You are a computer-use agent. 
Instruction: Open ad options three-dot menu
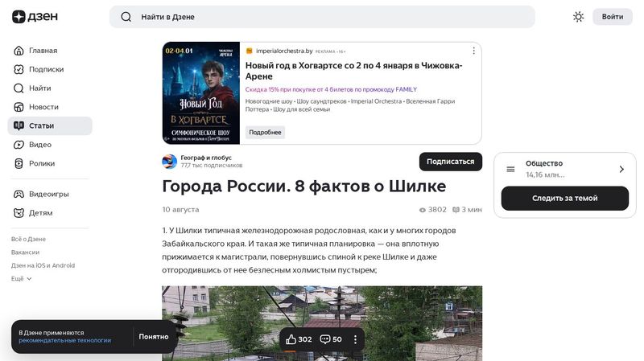point(473,51)
